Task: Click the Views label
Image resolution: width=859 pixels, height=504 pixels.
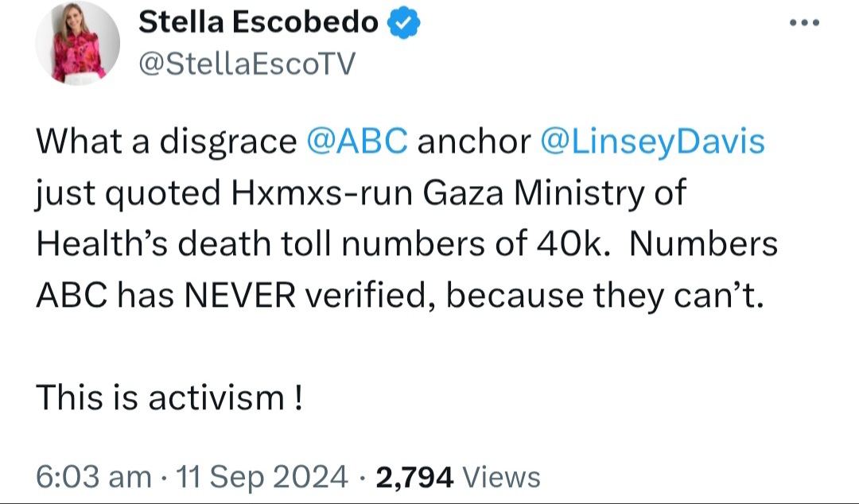Action: tap(502, 477)
